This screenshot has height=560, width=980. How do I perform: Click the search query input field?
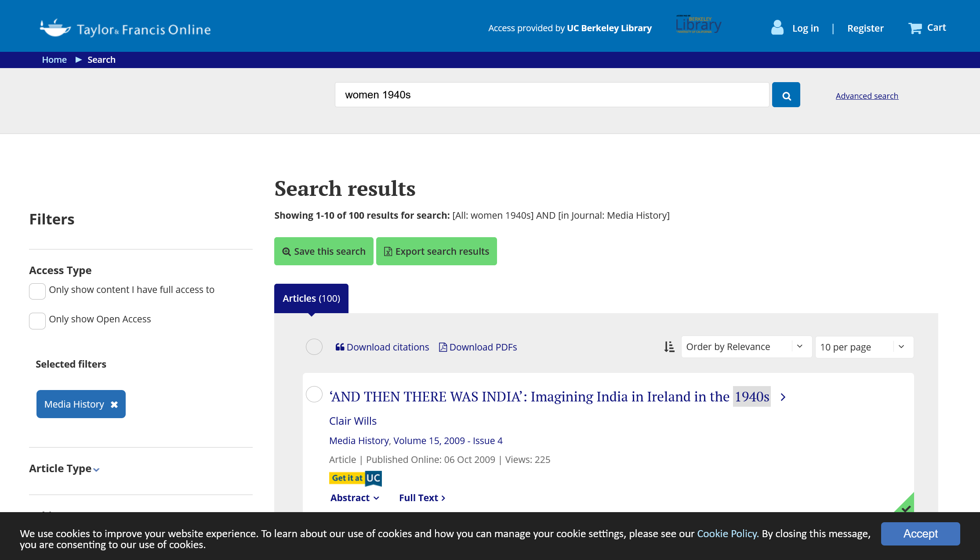pos(552,95)
